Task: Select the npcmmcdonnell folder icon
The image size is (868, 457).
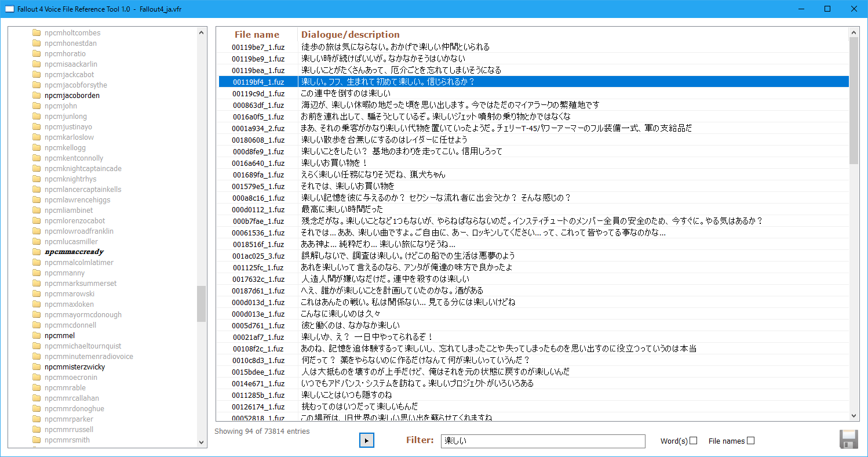Action: (37, 325)
